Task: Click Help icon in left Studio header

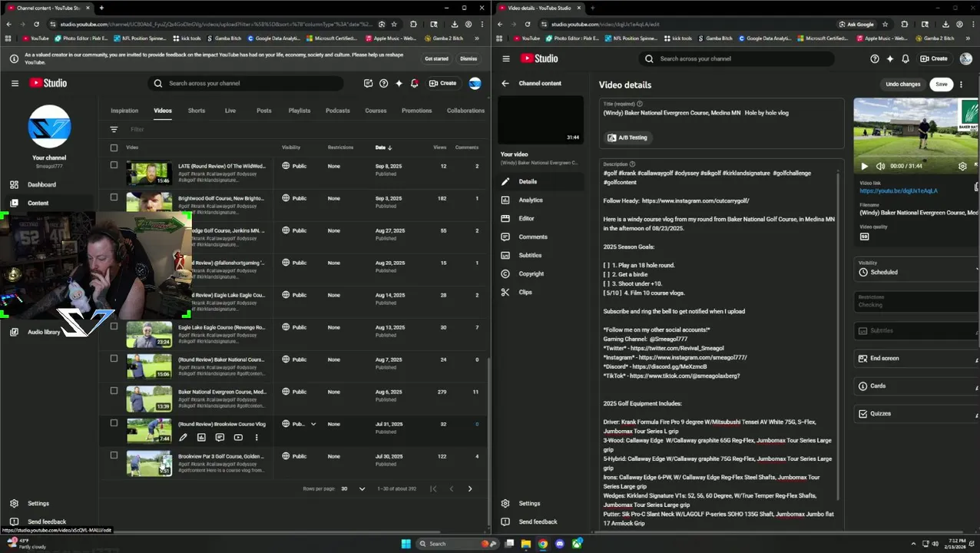Action: pyautogui.click(x=383, y=83)
